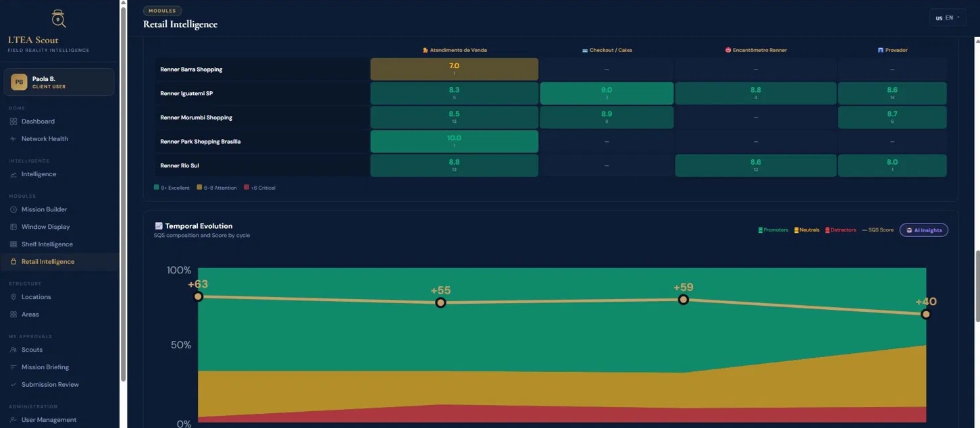Select the +55 data point on chart

point(440,302)
